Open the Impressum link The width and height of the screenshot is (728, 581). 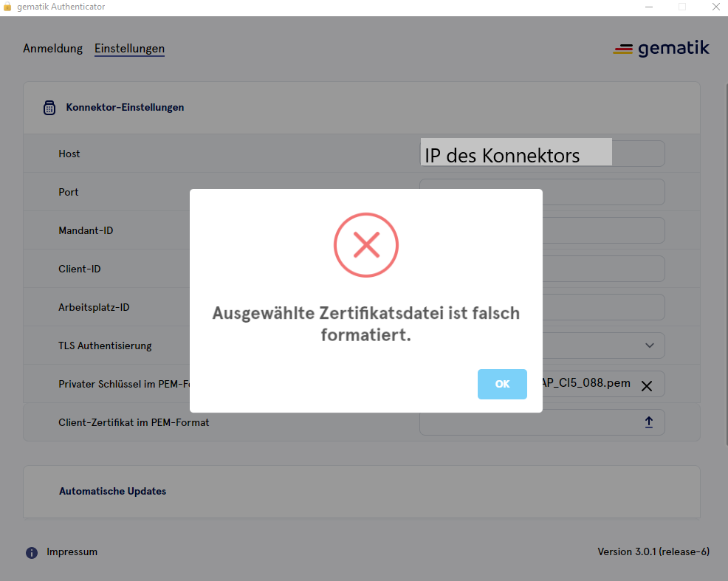coord(72,552)
